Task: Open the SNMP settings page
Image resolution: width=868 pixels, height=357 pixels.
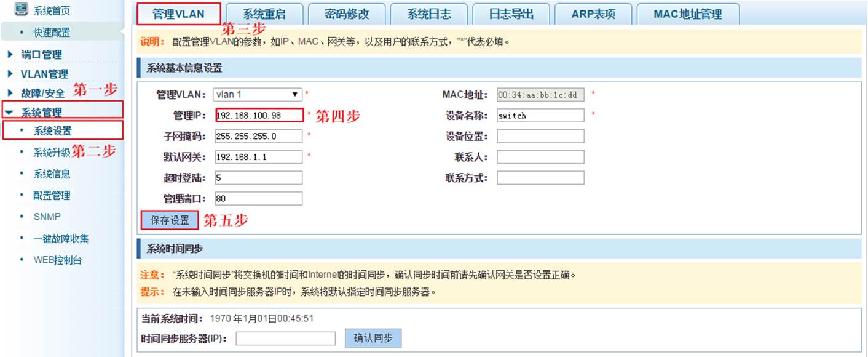Action: (47, 217)
